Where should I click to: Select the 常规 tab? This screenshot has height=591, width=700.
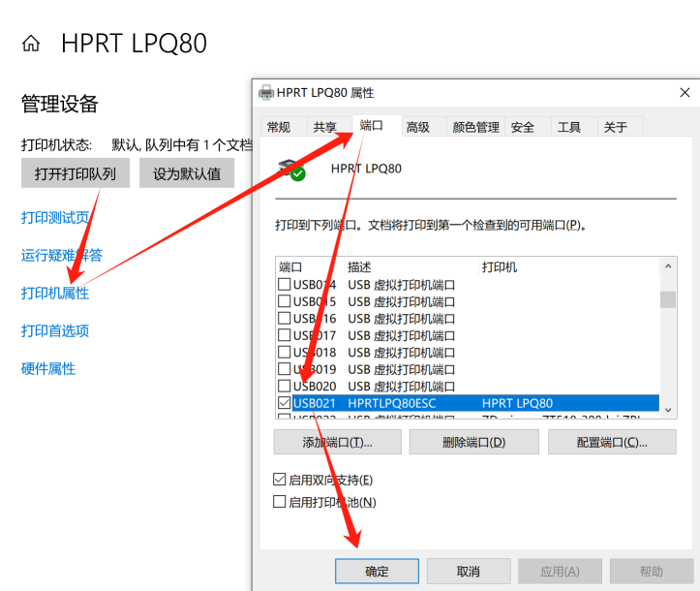(278, 127)
